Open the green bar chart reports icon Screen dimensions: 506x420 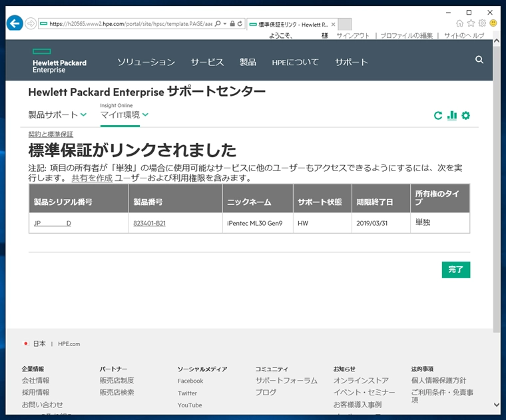point(452,116)
